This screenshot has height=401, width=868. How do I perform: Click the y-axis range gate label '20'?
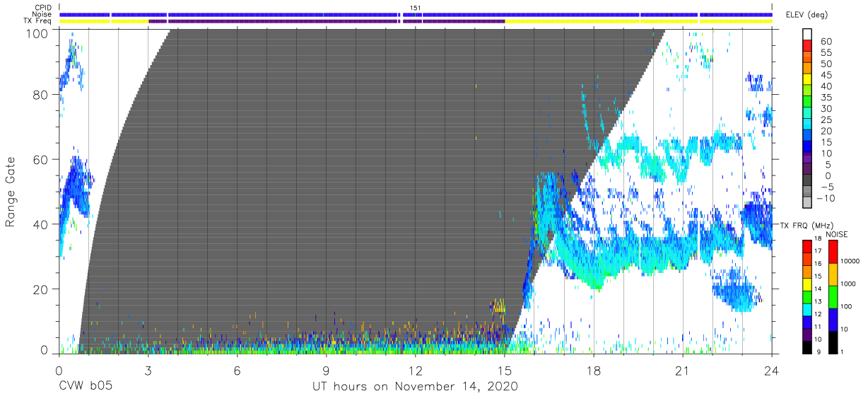pyautogui.click(x=41, y=289)
